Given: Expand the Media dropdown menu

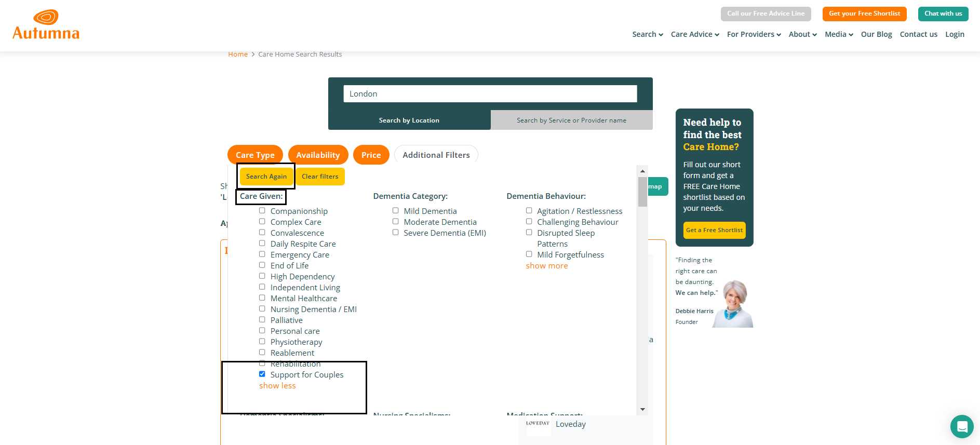Looking at the screenshot, I should click(x=839, y=34).
